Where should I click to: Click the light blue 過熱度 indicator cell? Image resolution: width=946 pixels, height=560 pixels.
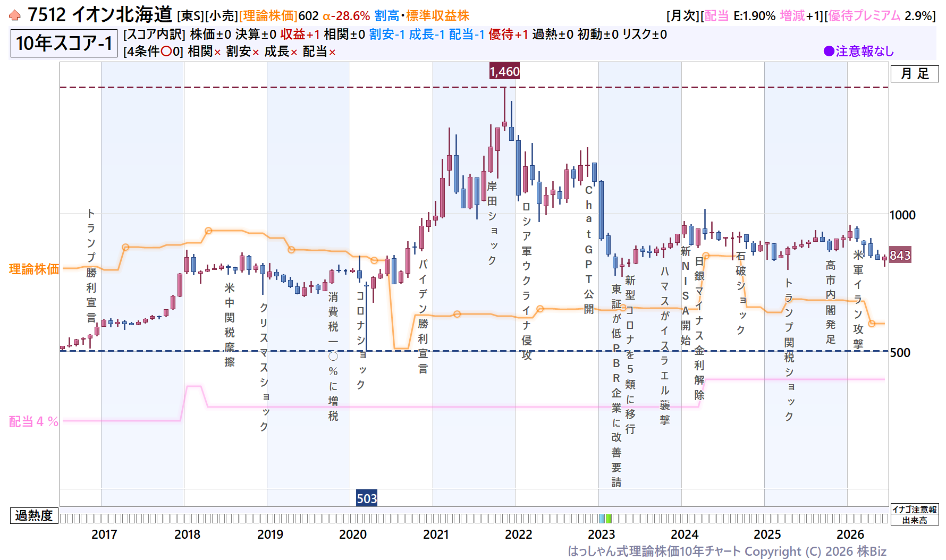(x=602, y=519)
